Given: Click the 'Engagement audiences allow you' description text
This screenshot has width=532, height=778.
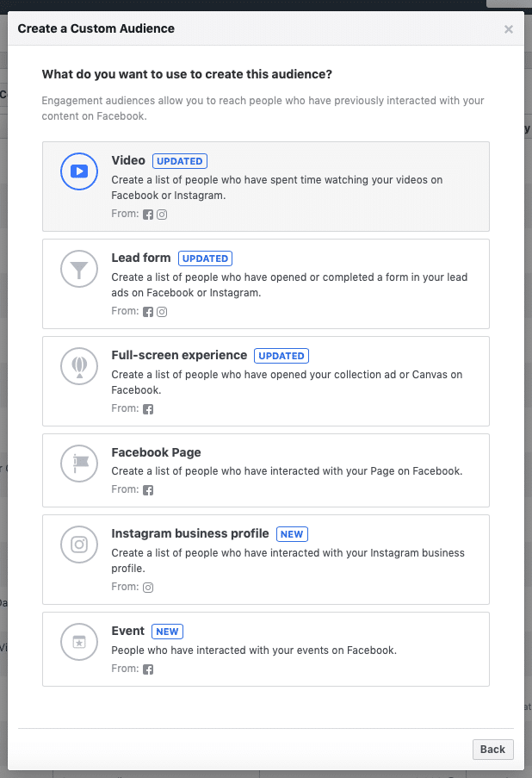Looking at the screenshot, I should (x=263, y=109).
